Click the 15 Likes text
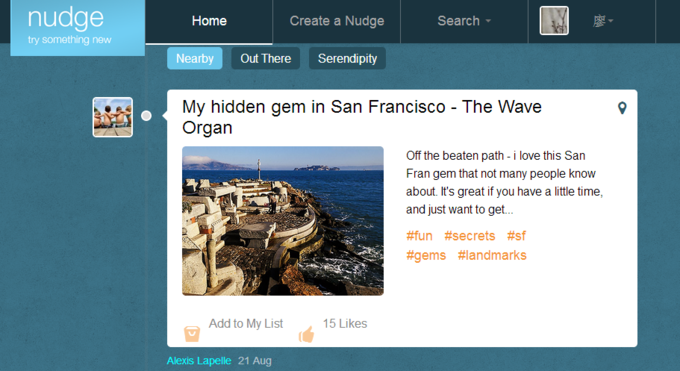The width and height of the screenshot is (680, 371). (x=345, y=324)
